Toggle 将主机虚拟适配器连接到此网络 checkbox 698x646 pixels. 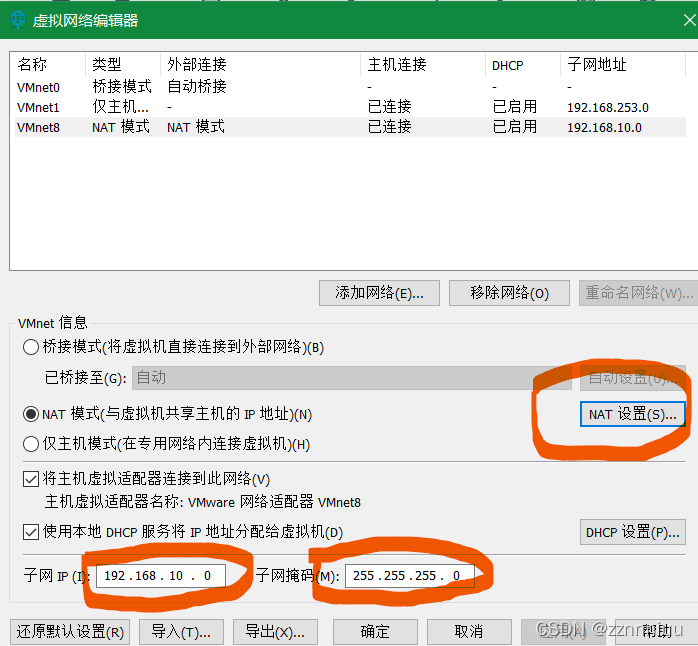(31, 479)
